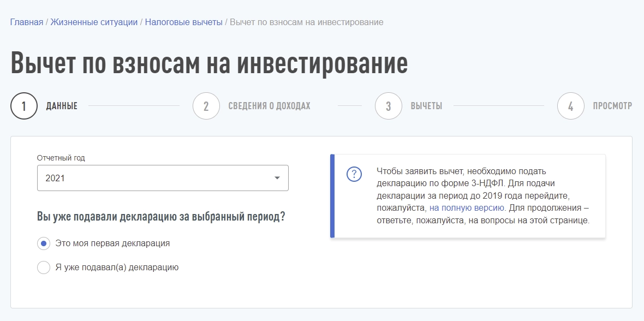The width and height of the screenshot is (644, 321).
Task: Select 'Я уже подавал(а) декларацию' radio button
Action: (x=44, y=267)
